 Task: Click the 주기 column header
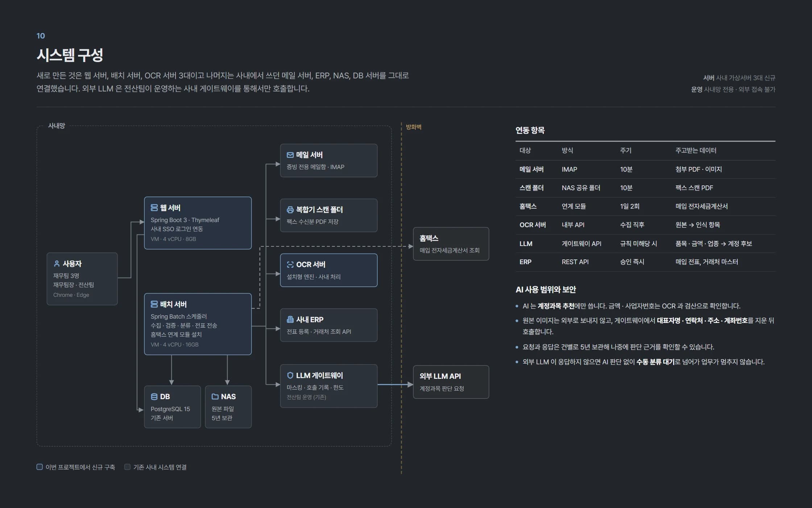click(x=626, y=150)
